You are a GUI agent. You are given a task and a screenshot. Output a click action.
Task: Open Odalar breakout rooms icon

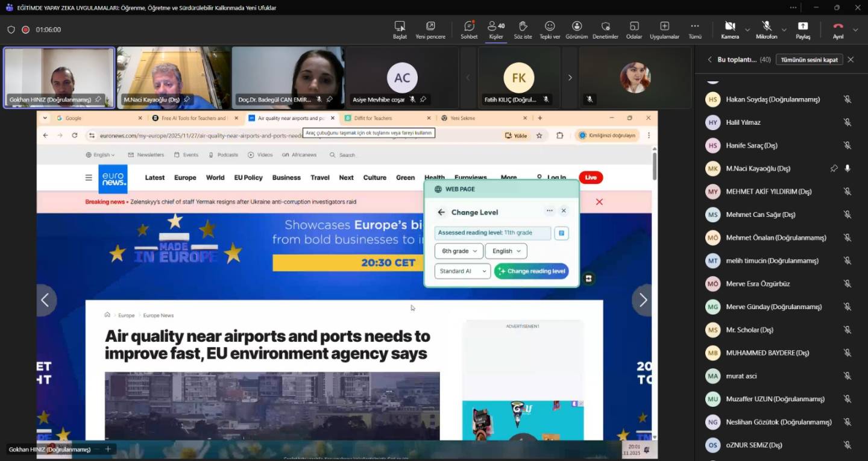(x=634, y=27)
